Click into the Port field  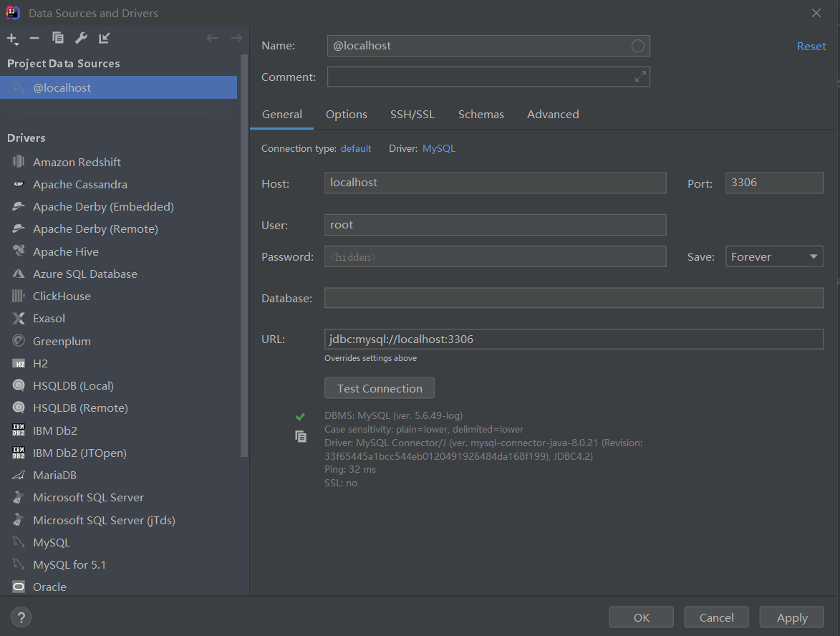[774, 183]
